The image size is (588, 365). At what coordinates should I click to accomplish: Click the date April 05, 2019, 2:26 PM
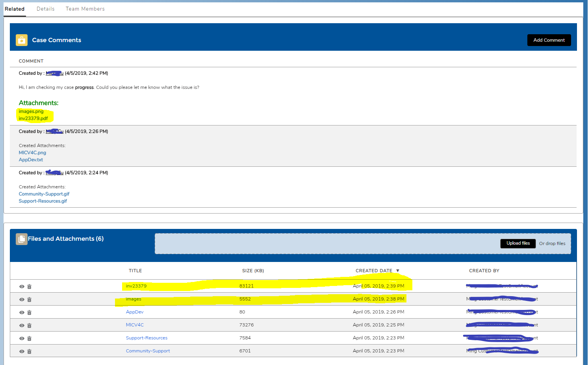[378, 312]
